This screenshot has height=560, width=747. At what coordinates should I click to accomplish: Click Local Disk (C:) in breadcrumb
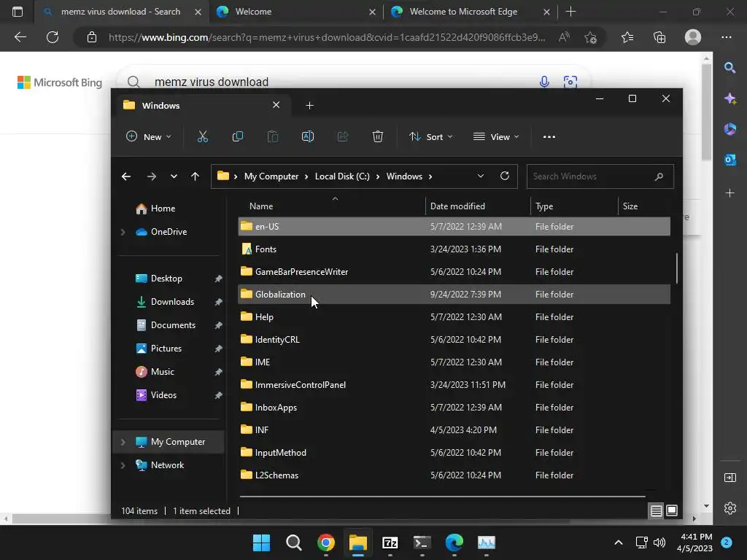(342, 176)
